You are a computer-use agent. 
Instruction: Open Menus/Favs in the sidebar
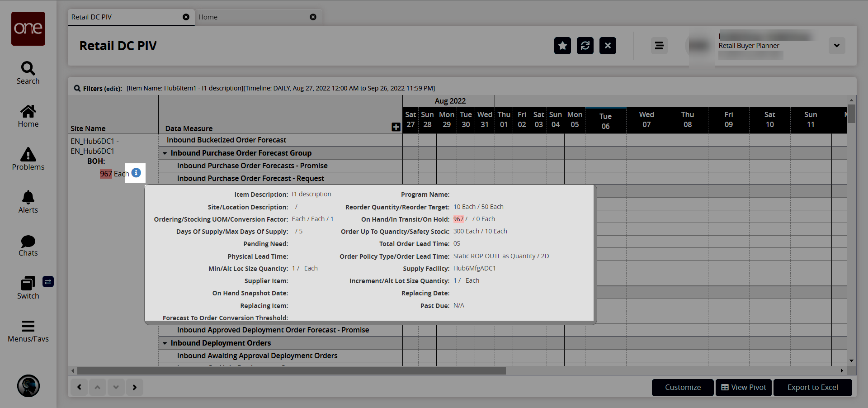28,331
